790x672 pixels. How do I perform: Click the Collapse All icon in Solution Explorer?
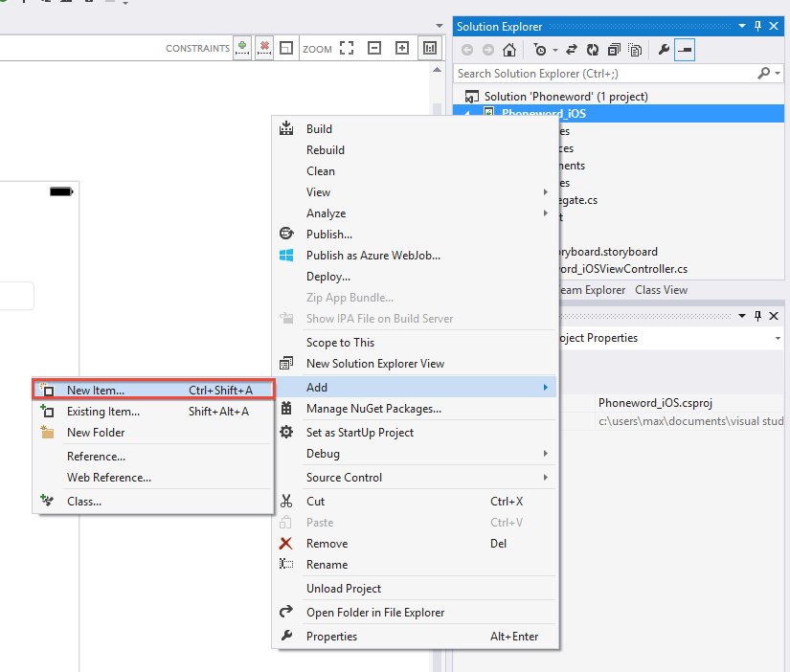614,50
